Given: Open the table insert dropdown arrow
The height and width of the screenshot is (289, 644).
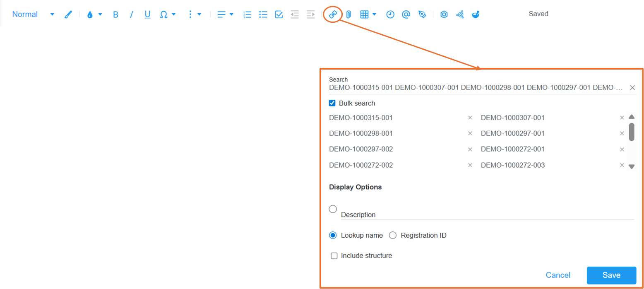Looking at the screenshot, I should click(375, 14).
